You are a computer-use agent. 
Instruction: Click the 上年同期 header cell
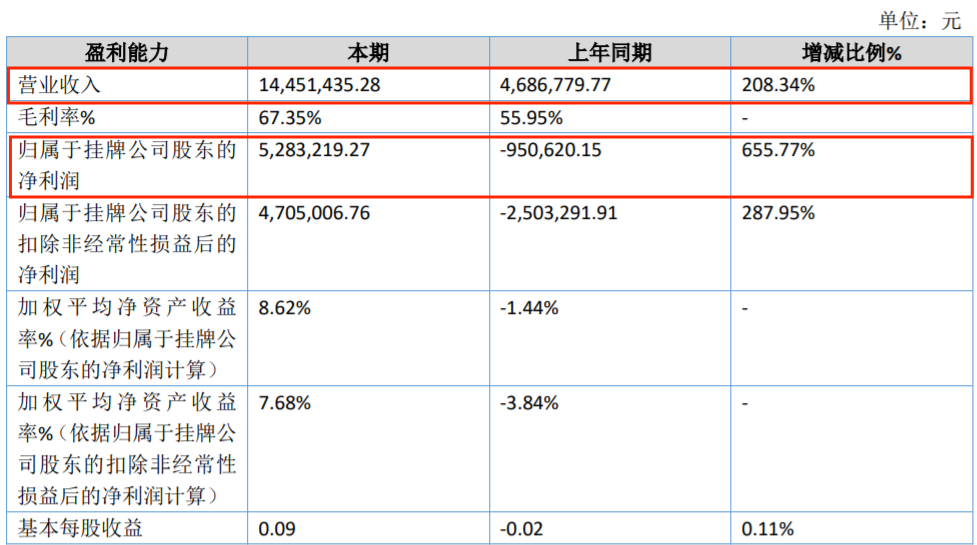pos(609,53)
